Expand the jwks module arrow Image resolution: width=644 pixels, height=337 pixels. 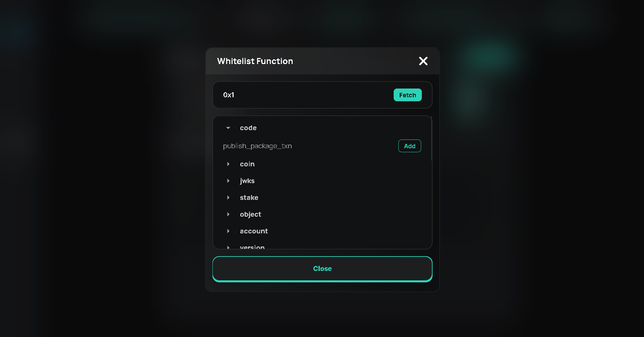point(228,181)
